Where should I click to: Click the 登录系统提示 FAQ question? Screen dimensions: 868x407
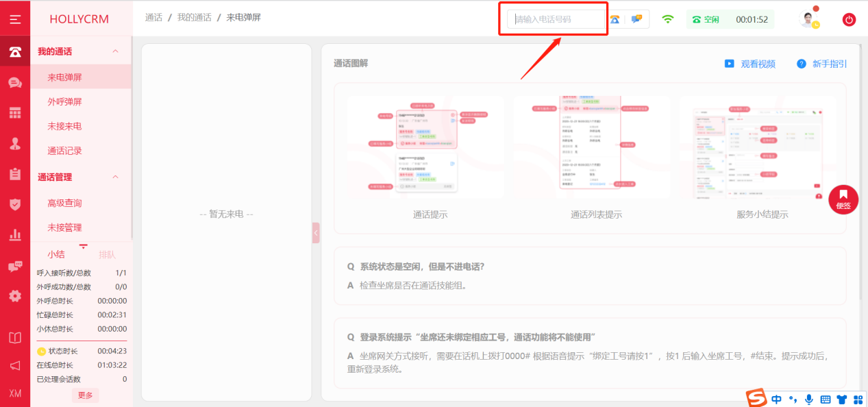pos(478,337)
